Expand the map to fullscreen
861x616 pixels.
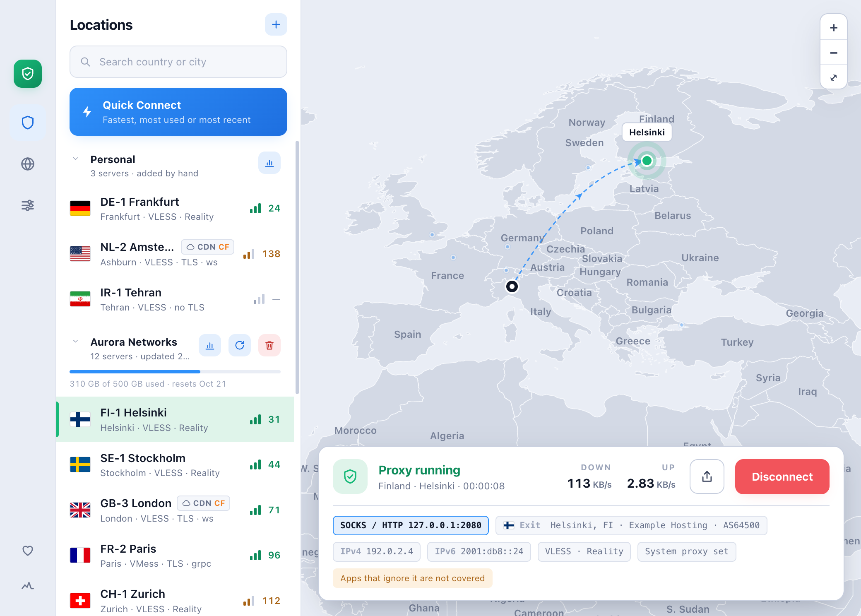[834, 77]
